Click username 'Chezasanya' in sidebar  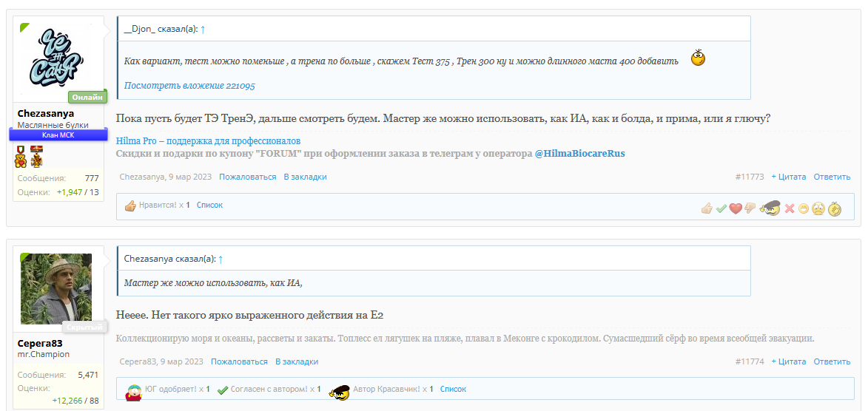45,113
